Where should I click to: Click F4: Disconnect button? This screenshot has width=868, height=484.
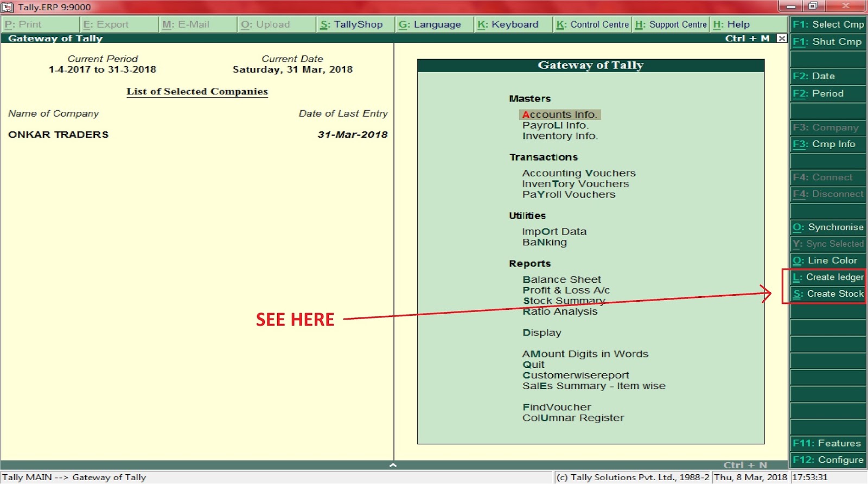(x=828, y=194)
